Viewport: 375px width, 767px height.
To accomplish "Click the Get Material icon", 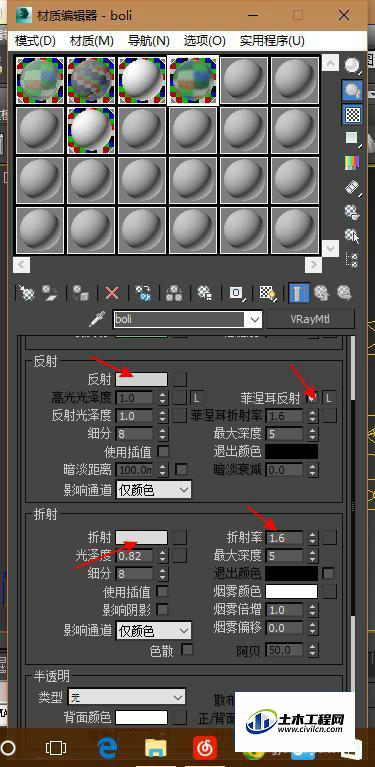I will click(x=26, y=293).
